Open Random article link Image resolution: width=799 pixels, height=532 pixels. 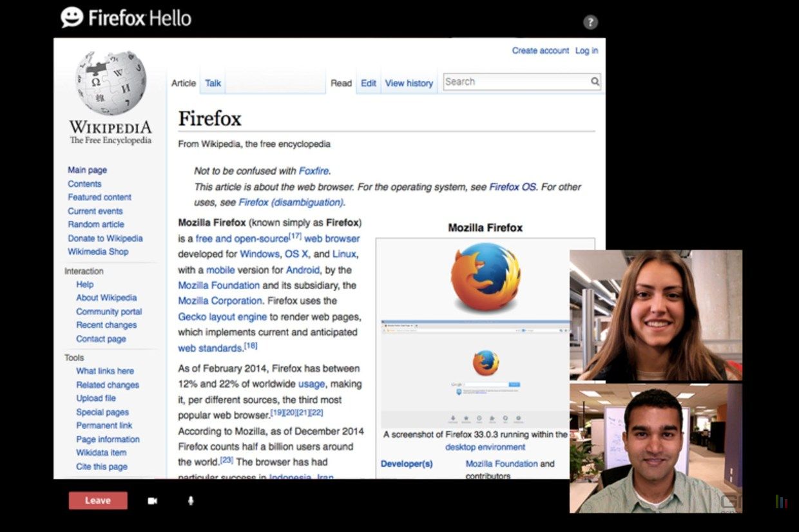(96, 224)
